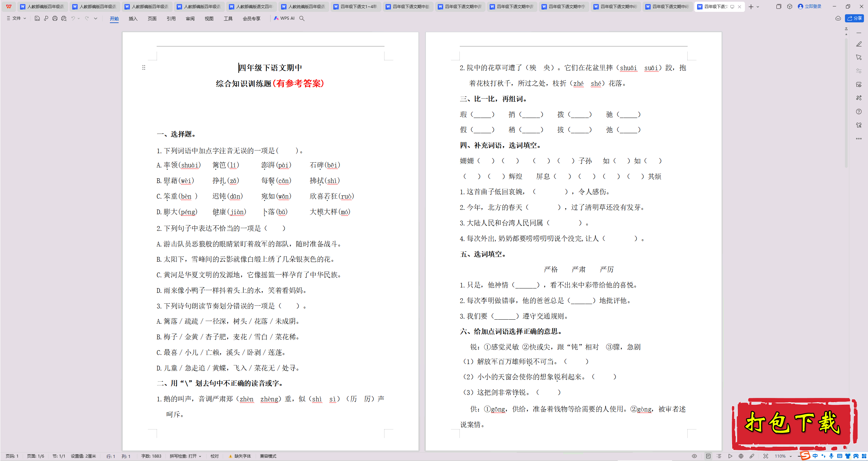This screenshot has width=868, height=461.
Task: Open document tab 人教统编版四年级语
Action: 303,6
